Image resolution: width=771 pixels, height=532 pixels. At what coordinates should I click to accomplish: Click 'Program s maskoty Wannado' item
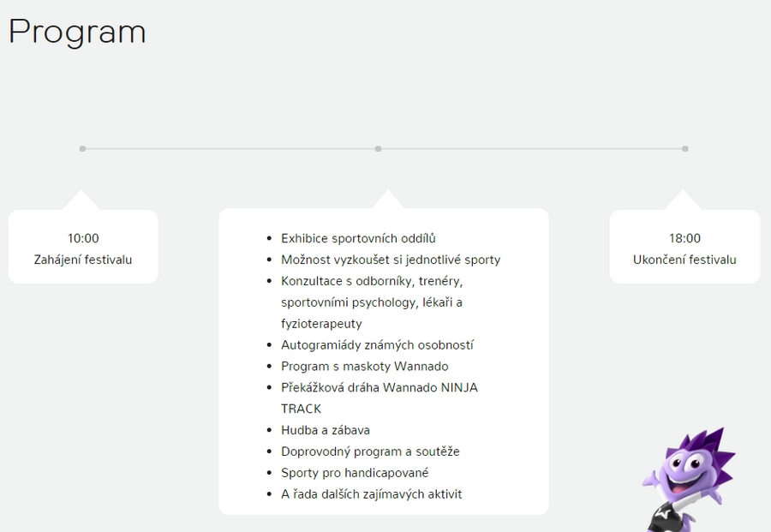coord(364,367)
